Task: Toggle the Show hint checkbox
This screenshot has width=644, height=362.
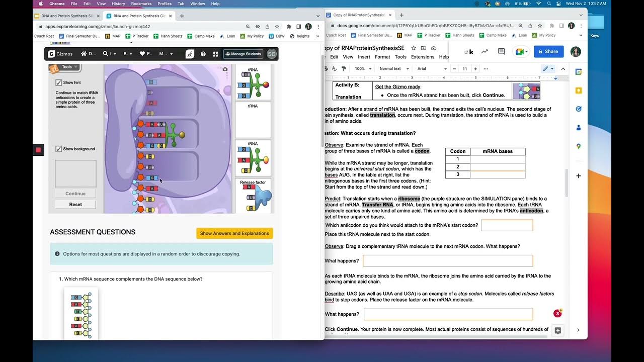Action: [x=59, y=82]
